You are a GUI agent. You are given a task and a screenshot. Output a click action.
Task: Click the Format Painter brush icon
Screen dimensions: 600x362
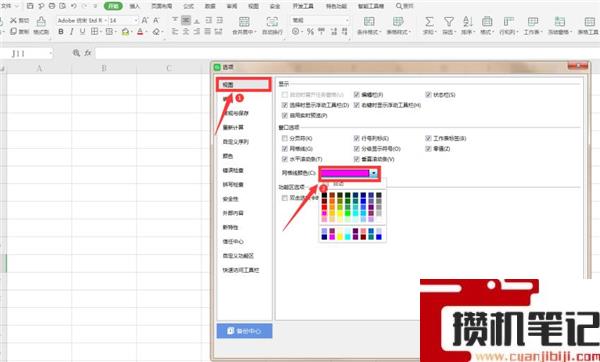click(x=41, y=21)
